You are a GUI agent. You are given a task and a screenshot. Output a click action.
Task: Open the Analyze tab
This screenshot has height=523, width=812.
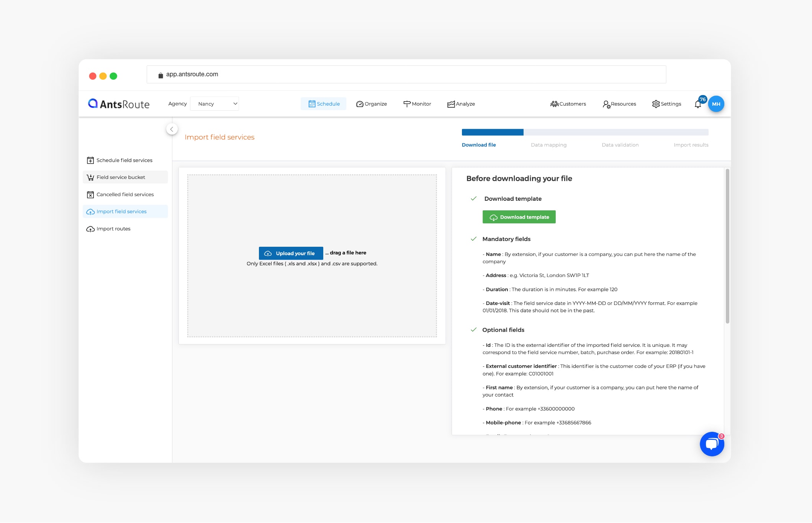click(x=461, y=104)
